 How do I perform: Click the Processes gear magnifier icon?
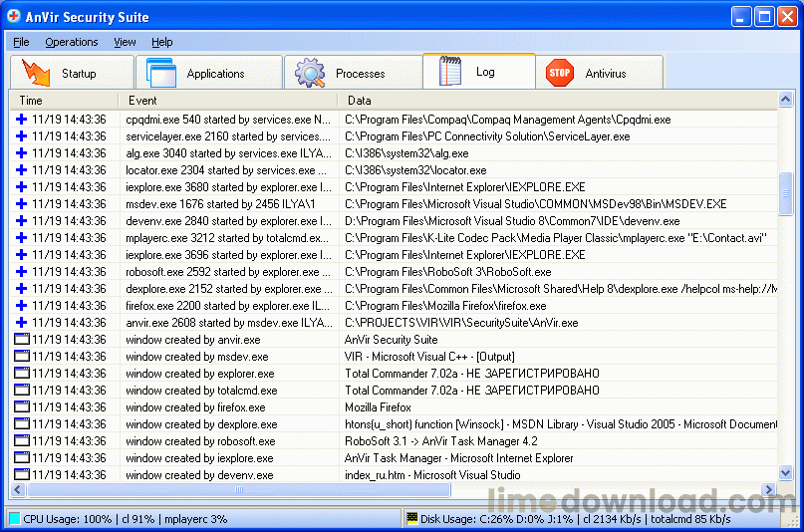pos(310,73)
